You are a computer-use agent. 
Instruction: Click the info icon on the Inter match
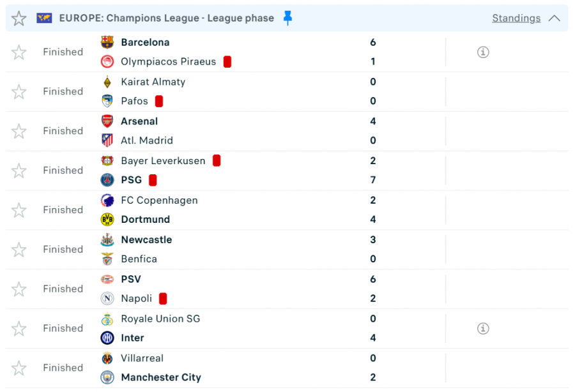tap(483, 328)
